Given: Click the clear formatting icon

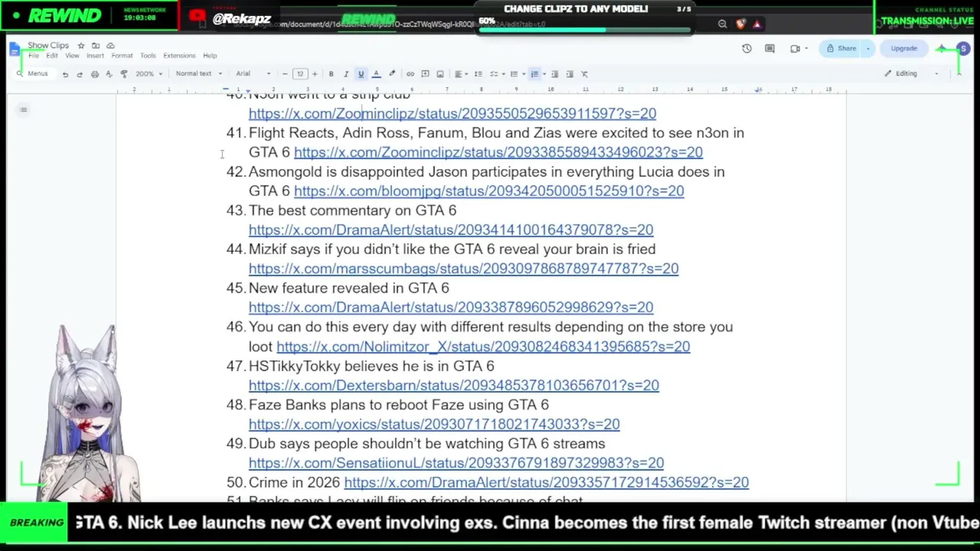Looking at the screenshot, I should pyautogui.click(x=585, y=74).
